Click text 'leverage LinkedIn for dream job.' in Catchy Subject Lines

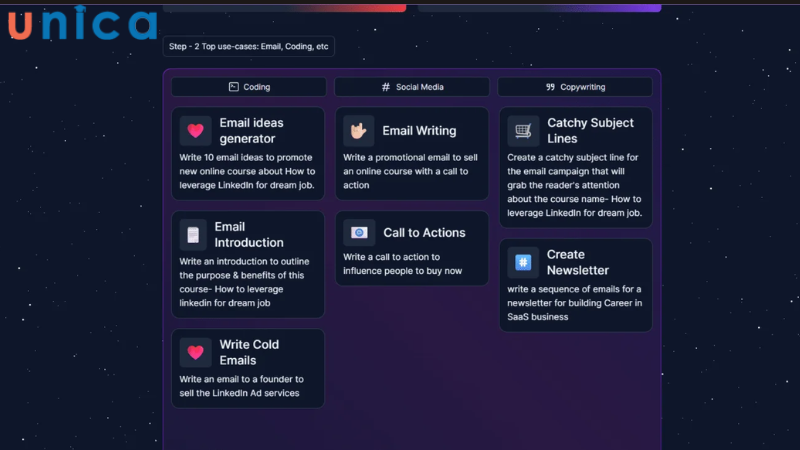coord(574,213)
